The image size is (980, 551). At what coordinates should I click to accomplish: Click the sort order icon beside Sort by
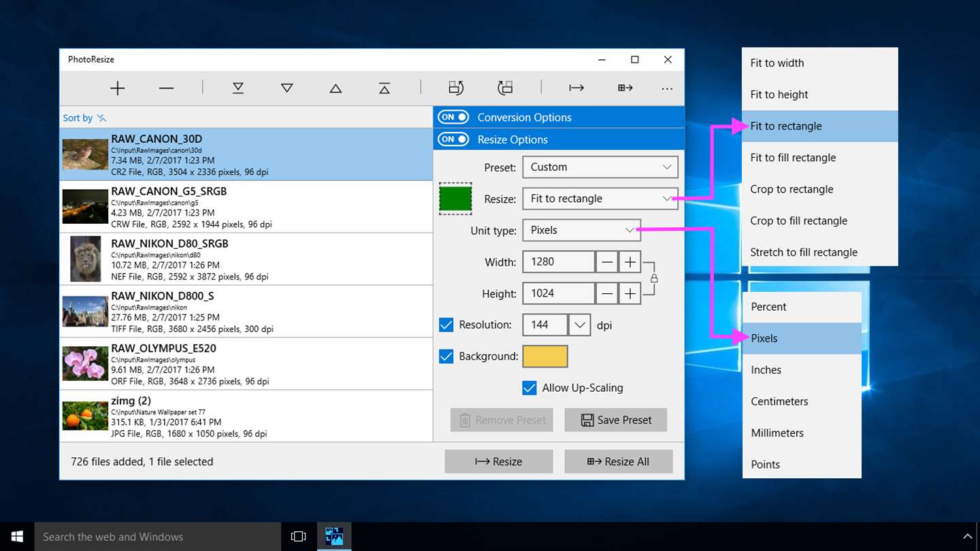[101, 118]
